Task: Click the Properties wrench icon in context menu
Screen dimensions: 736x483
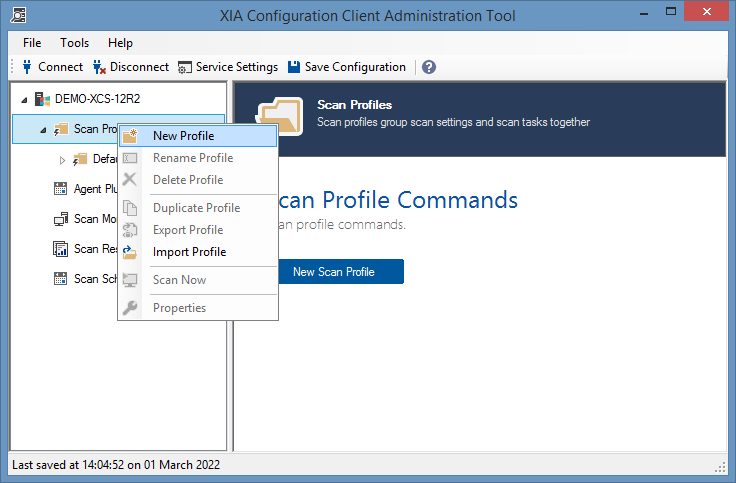Action: [x=130, y=308]
